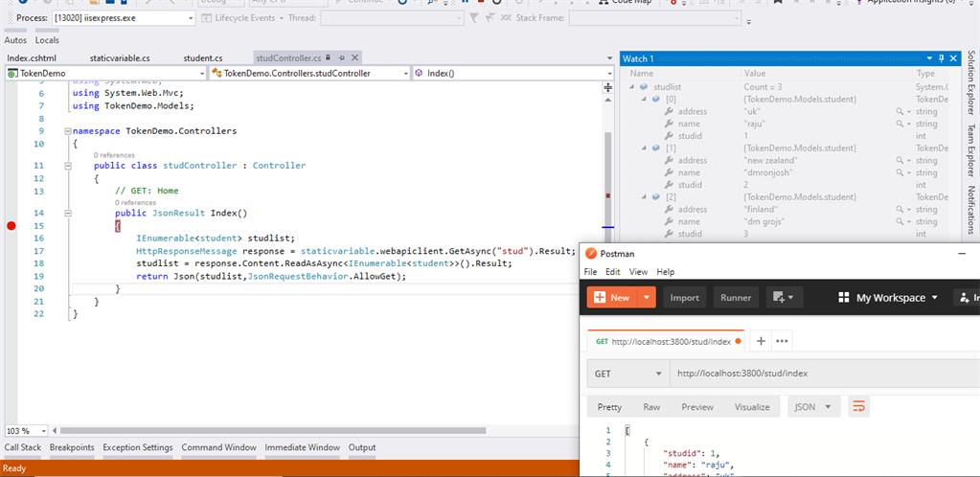This screenshot has height=477, width=980.
Task: Click the Postman request URL field
Action: pyautogui.click(x=825, y=374)
